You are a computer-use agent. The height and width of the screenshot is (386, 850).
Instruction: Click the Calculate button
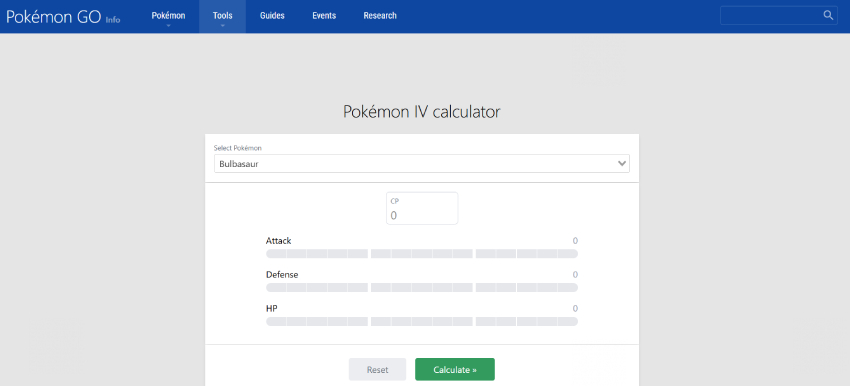coord(455,370)
